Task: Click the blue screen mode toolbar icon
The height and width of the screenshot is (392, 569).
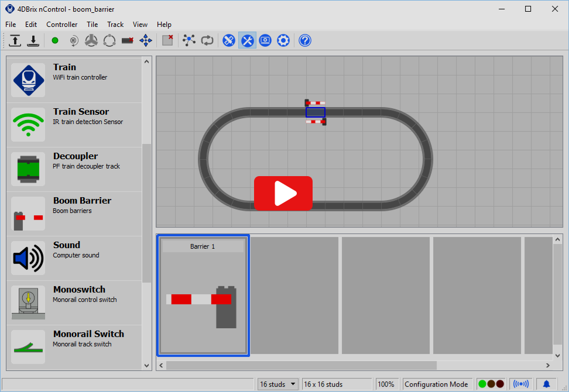Action: click(x=265, y=40)
